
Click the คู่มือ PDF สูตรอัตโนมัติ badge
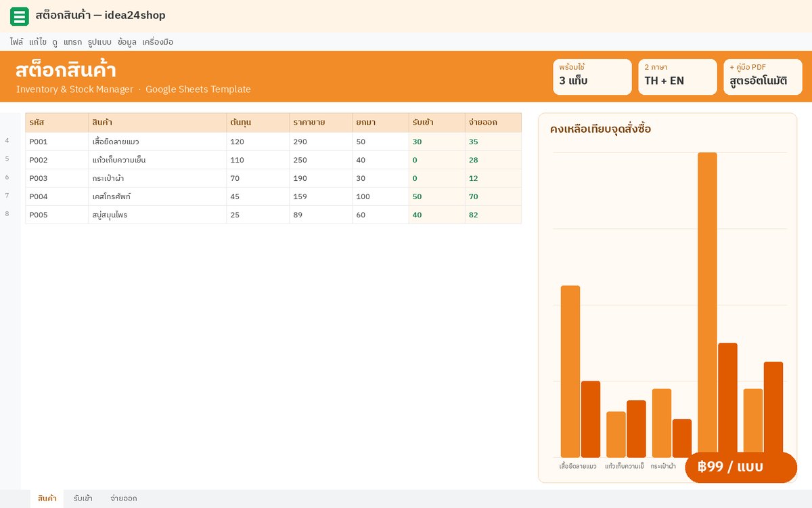(x=763, y=77)
